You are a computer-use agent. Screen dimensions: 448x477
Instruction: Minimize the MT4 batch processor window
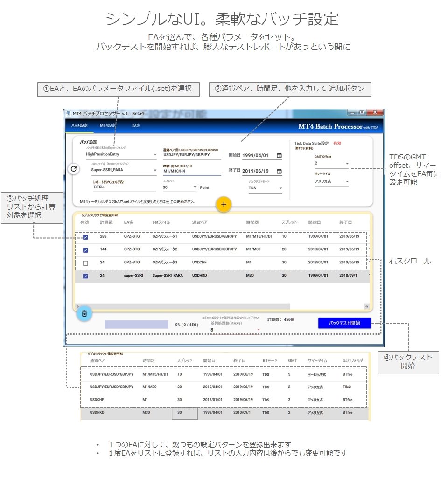point(352,112)
